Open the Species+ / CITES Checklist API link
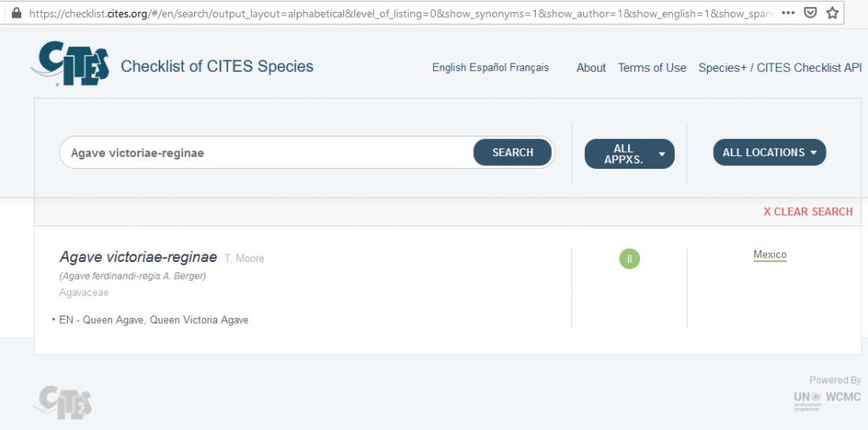 [780, 68]
